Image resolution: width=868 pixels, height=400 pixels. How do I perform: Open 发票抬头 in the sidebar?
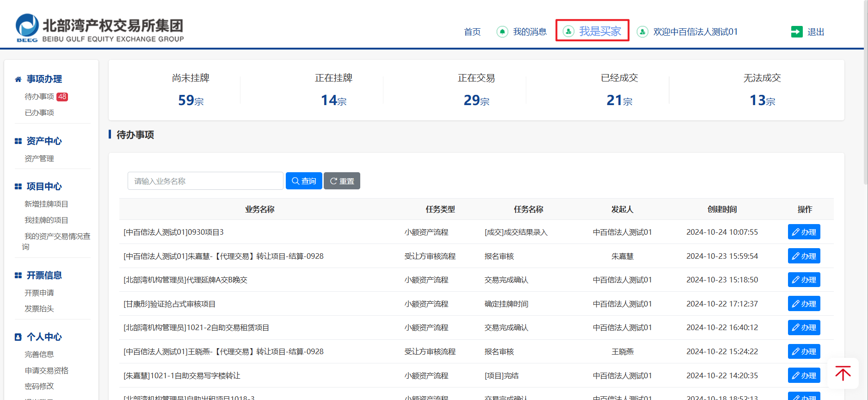coord(39,308)
